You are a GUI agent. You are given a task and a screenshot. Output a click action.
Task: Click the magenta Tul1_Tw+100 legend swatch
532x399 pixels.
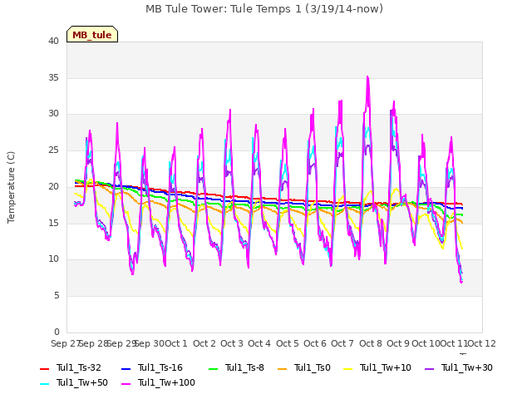[126, 383]
